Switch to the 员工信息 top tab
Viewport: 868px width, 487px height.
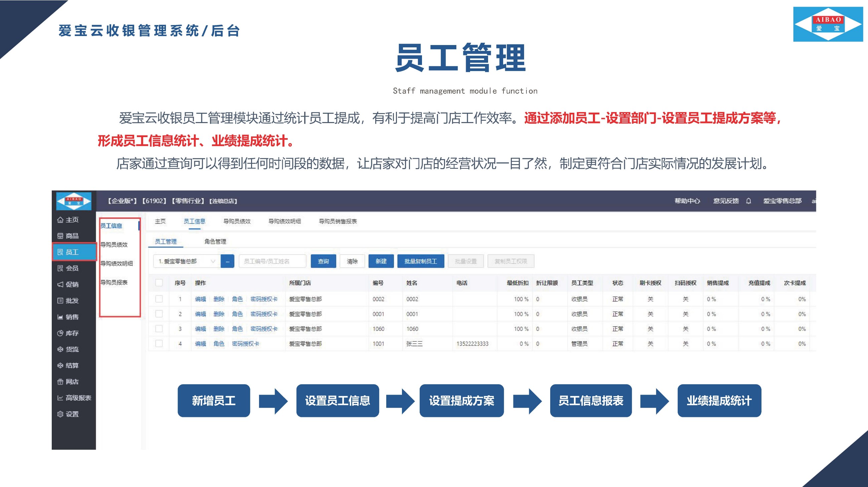194,221
